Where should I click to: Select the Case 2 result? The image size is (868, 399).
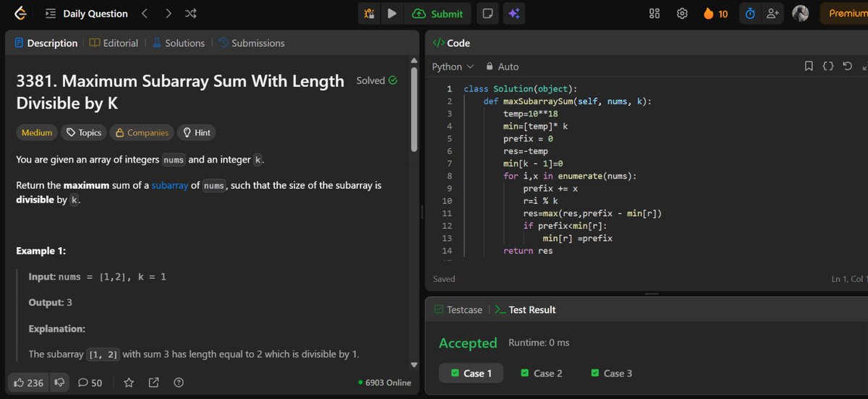tap(541, 373)
